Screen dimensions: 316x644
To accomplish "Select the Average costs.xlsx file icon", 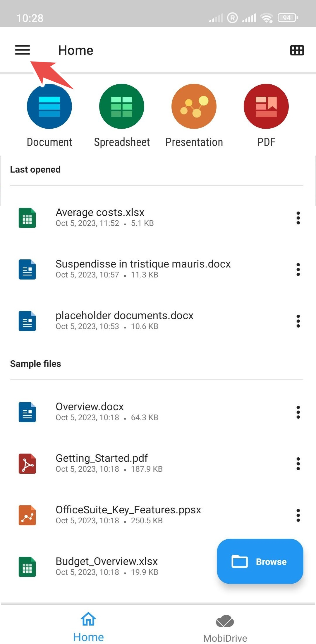I will (27, 218).
